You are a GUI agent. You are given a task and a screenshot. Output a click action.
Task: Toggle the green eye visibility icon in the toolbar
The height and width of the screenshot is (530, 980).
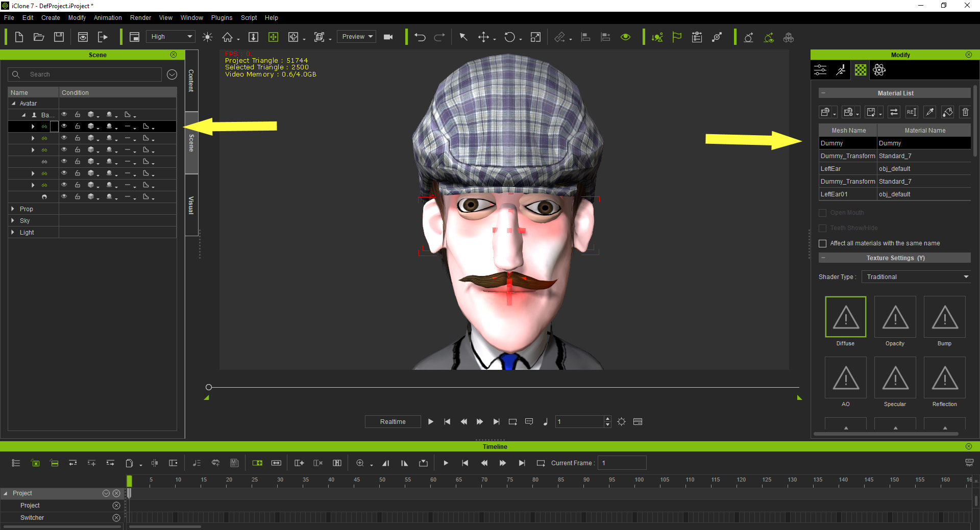point(625,37)
